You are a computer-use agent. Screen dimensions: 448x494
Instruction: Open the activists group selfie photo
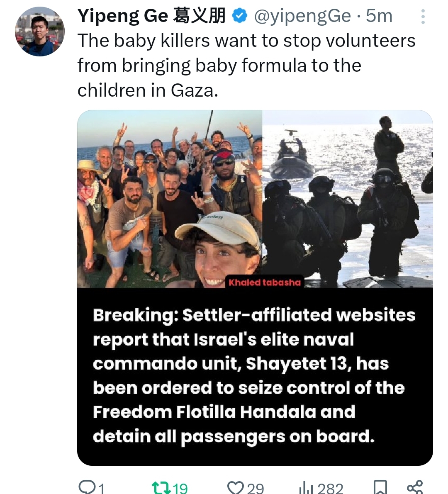(x=170, y=199)
